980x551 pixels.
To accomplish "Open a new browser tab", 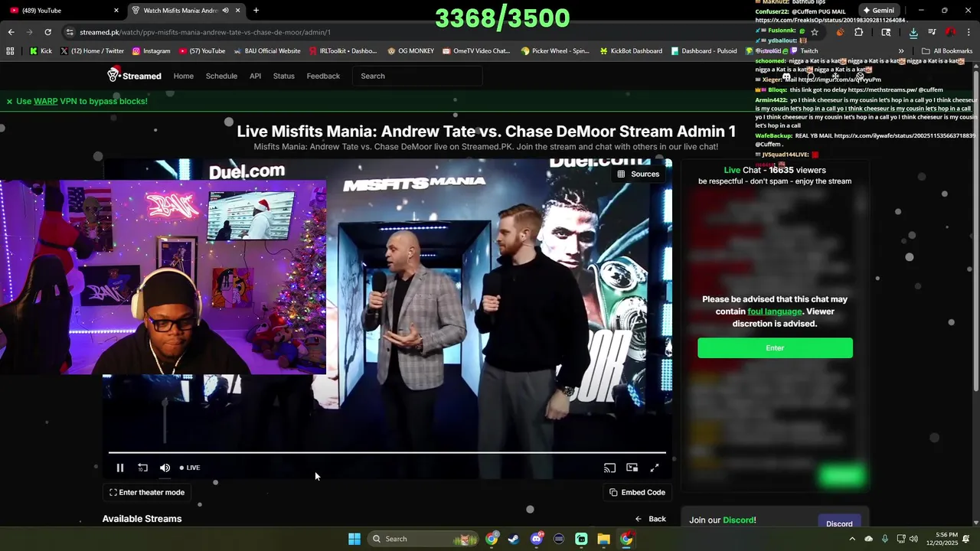I will pos(256,11).
